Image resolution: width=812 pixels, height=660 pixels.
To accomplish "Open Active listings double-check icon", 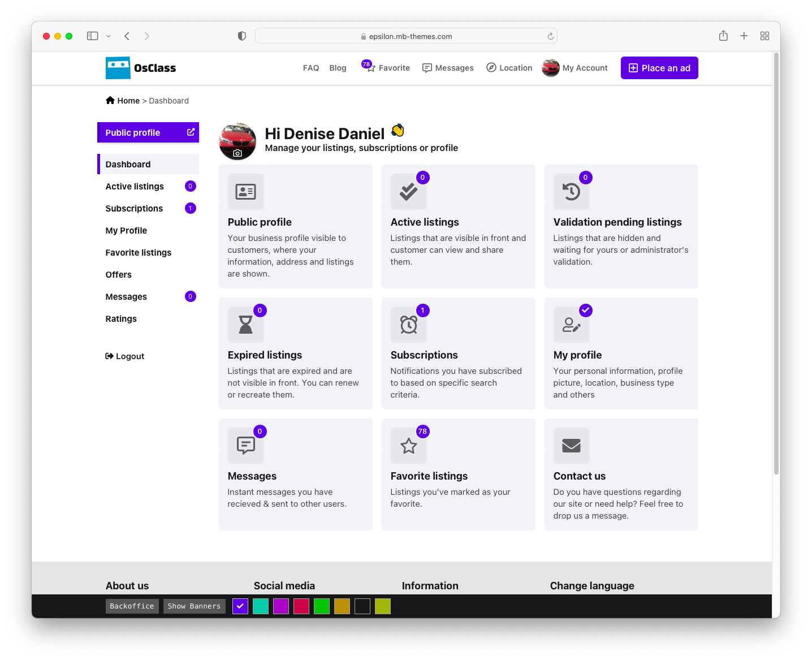I will click(408, 192).
